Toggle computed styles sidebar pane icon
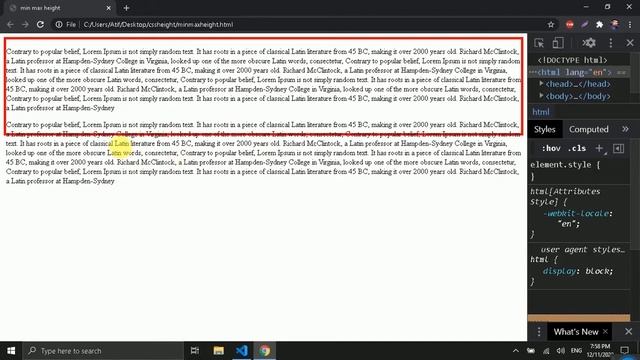The height and width of the screenshot is (360, 640). click(x=619, y=149)
